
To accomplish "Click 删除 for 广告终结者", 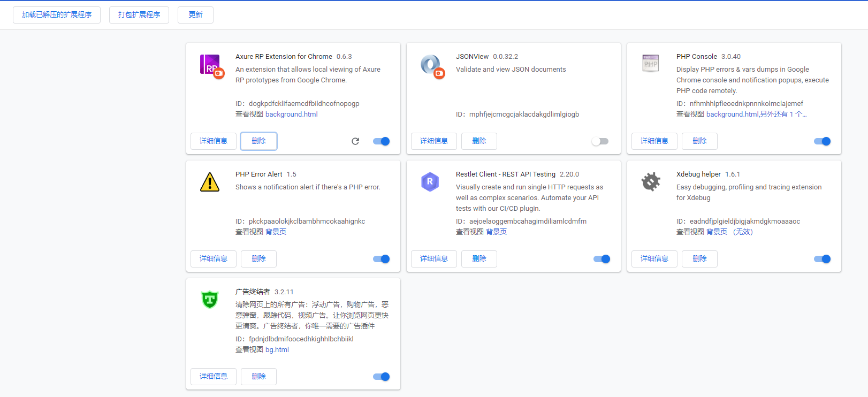I will 258,377.
